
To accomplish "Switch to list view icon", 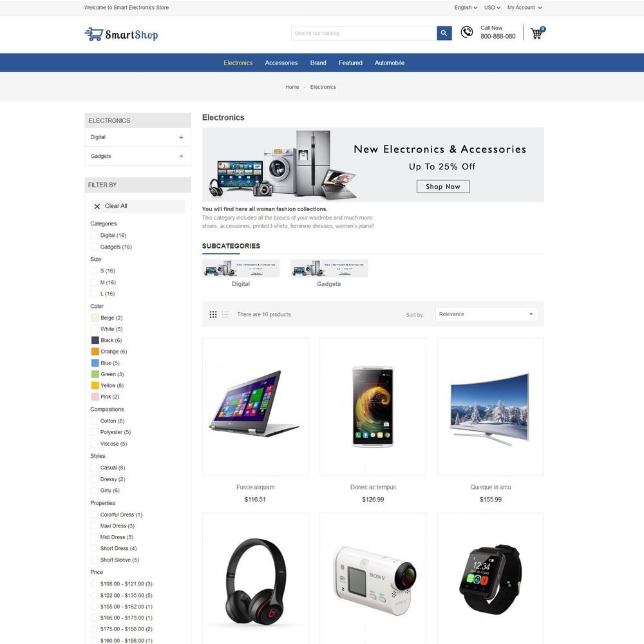I will pyautogui.click(x=225, y=314).
